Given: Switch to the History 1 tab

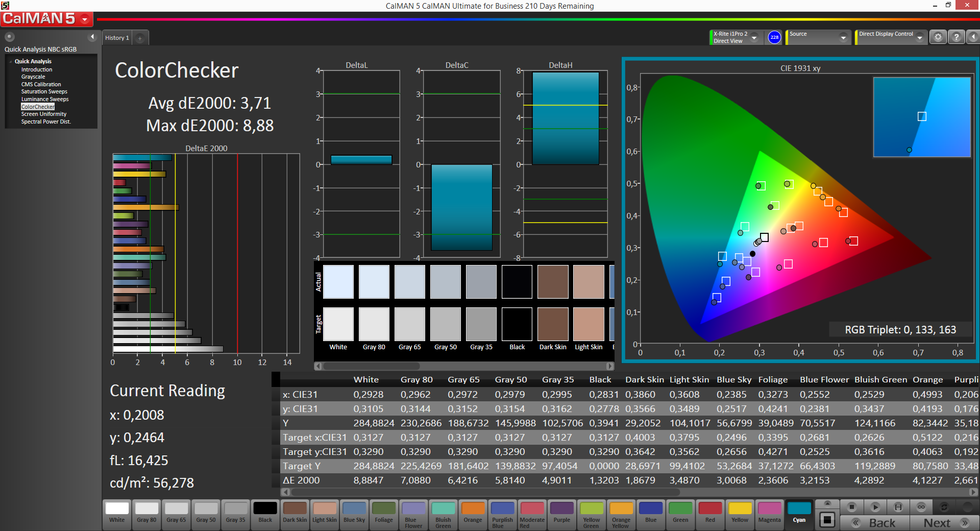Looking at the screenshot, I should tap(117, 38).
